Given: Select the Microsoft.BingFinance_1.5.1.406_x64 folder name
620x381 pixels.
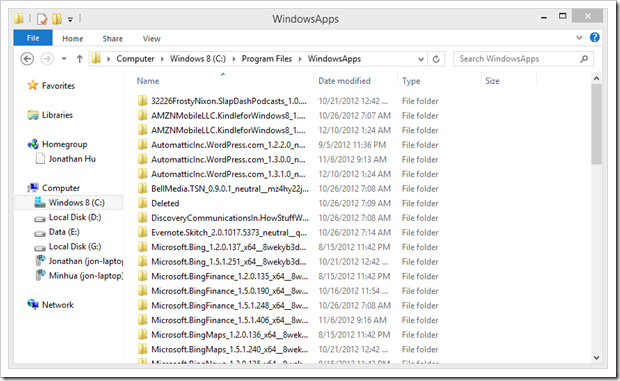Looking at the screenshot, I should click(229, 320).
